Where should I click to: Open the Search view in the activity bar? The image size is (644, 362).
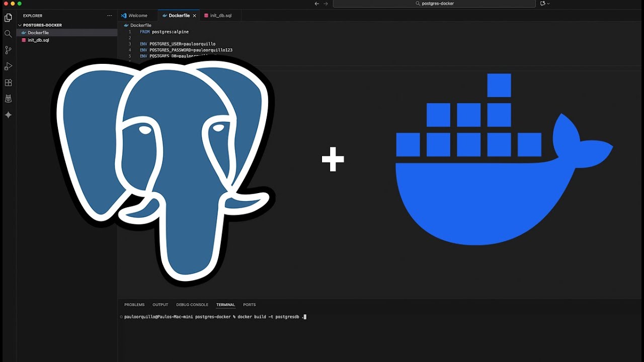pos(8,34)
